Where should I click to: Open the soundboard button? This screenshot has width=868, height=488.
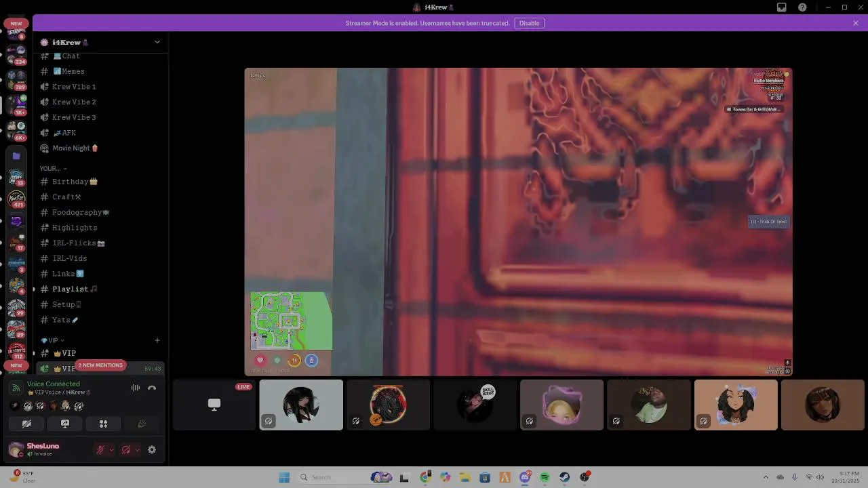click(142, 424)
